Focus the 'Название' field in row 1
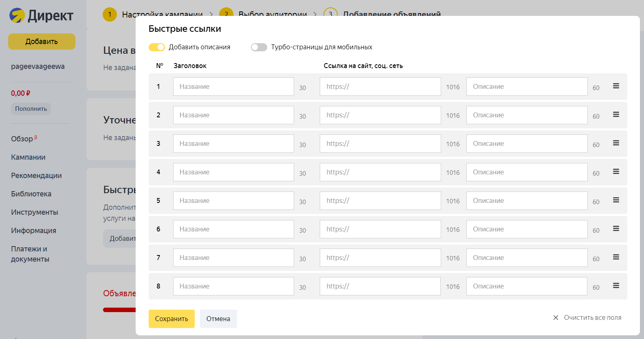This screenshot has height=339, width=644. click(233, 86)
